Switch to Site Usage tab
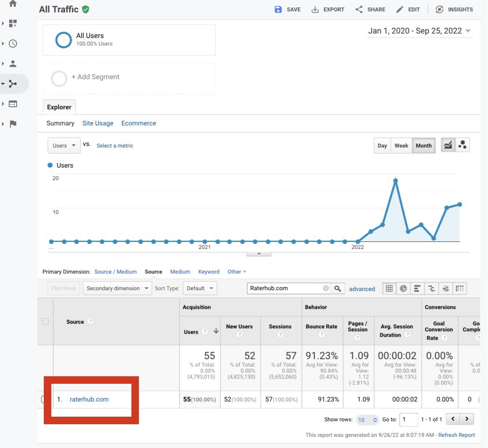The image size is (488, 448). pyautogui.click(x=98, y=123)
